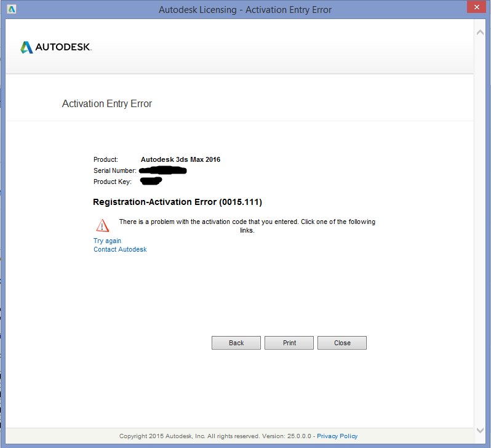Click the scroll down arrow
Screen dimensions: 491x448
click(x=480, y=430)
